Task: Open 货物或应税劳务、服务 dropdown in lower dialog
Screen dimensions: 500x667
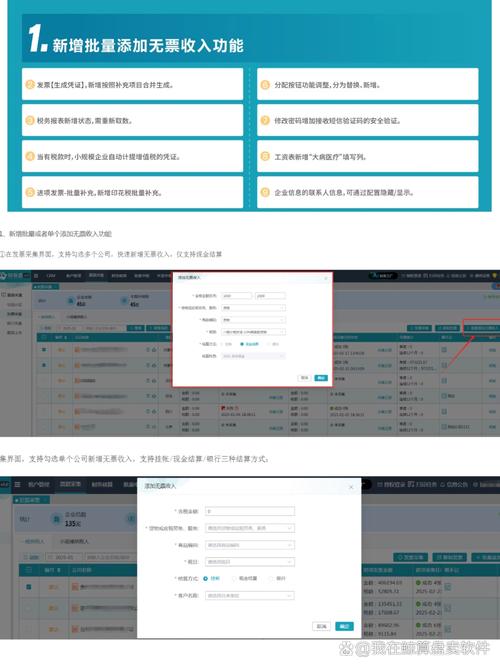Action: (249, 528)
